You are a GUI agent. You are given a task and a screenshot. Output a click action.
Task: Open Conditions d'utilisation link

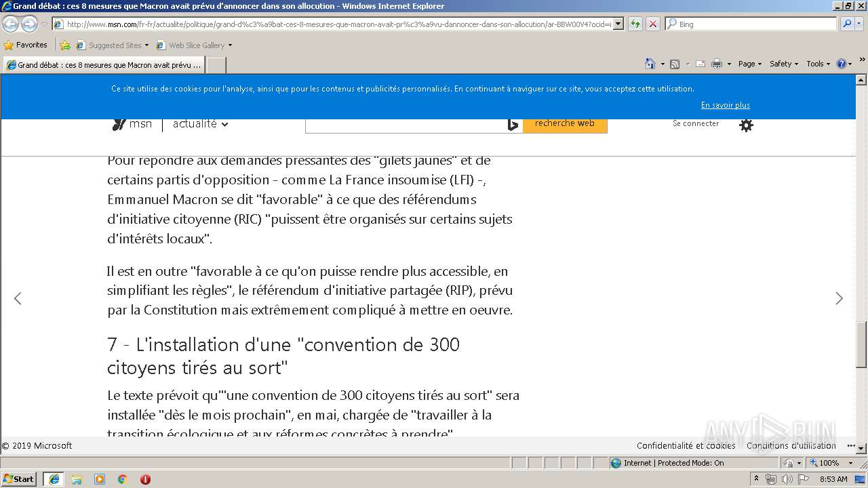pos(791,445)
